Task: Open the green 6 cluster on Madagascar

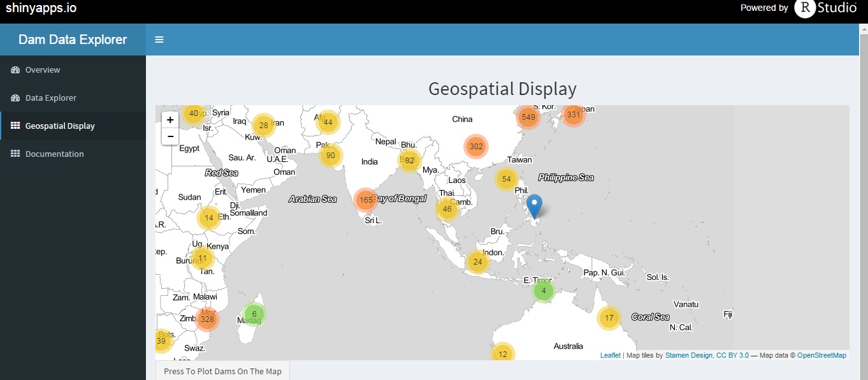Action: point(254,314)
